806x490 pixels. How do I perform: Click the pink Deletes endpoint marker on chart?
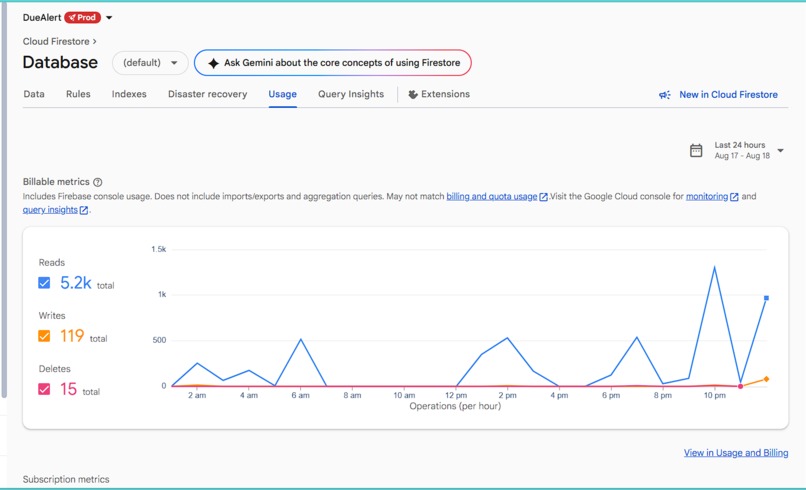[740, 386]
